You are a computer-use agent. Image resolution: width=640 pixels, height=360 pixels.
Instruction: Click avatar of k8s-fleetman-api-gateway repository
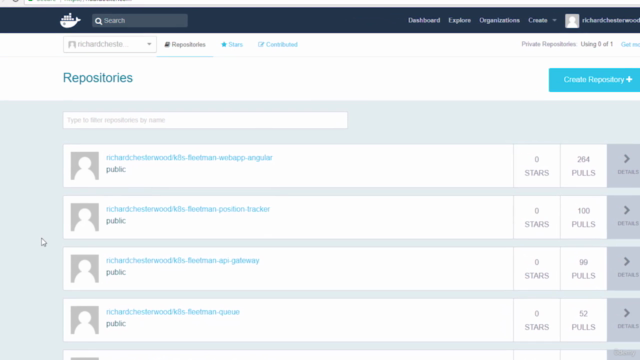[x=84, y=269]
